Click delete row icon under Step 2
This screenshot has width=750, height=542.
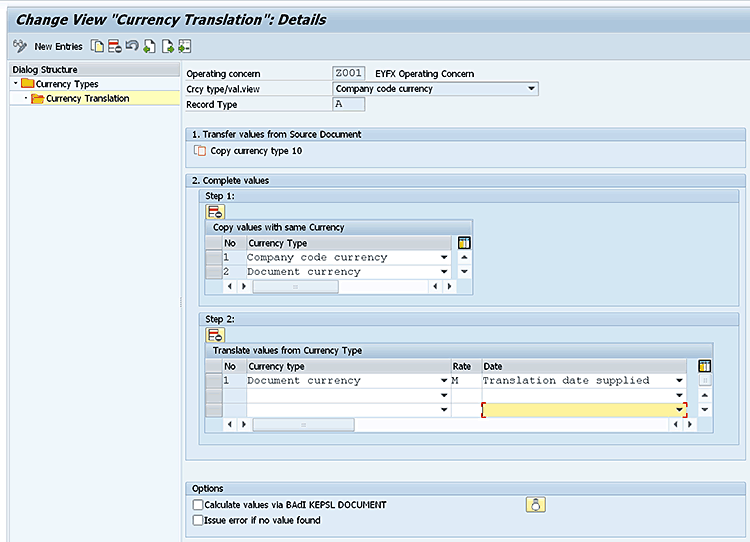pos(215,335)
